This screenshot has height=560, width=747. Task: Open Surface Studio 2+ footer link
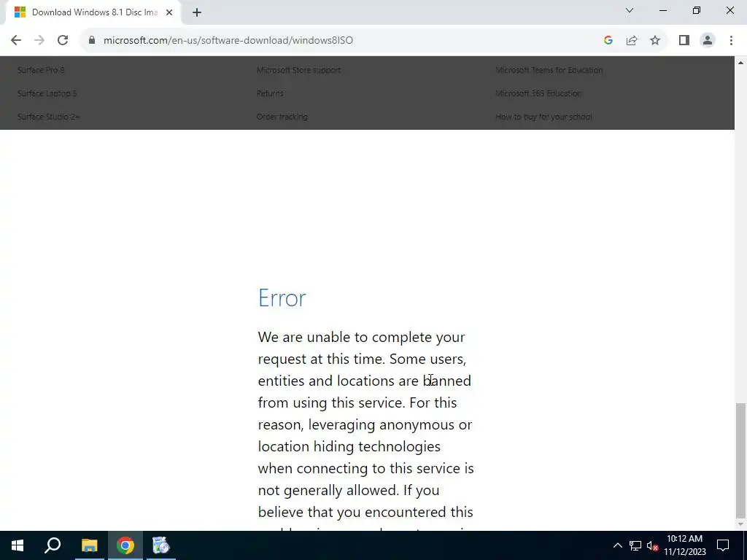tap(48, 117)
